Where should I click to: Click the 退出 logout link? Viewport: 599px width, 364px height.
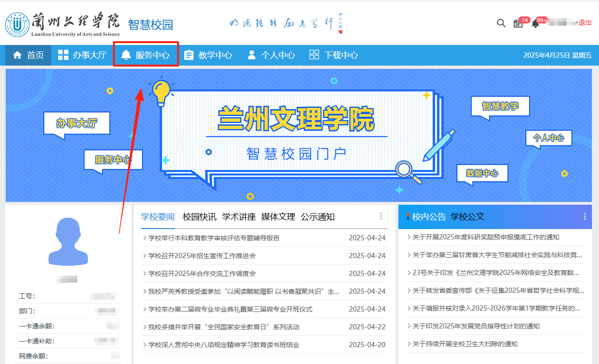[585, 22]
